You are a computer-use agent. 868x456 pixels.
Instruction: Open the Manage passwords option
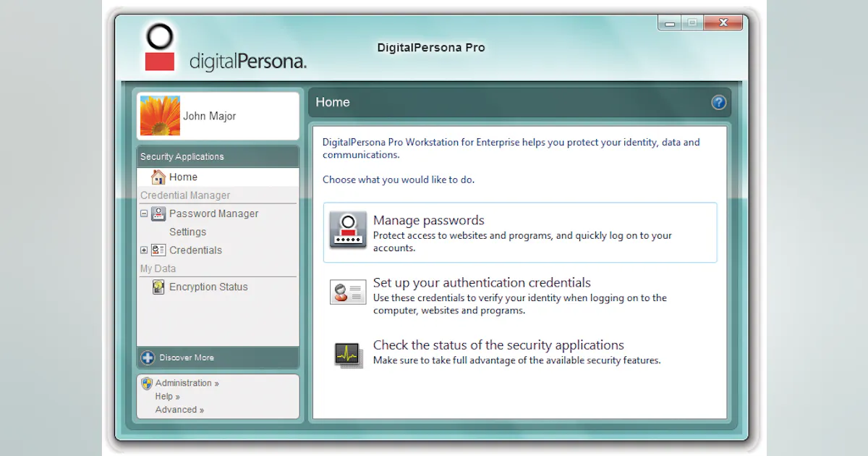pos(520,232)
